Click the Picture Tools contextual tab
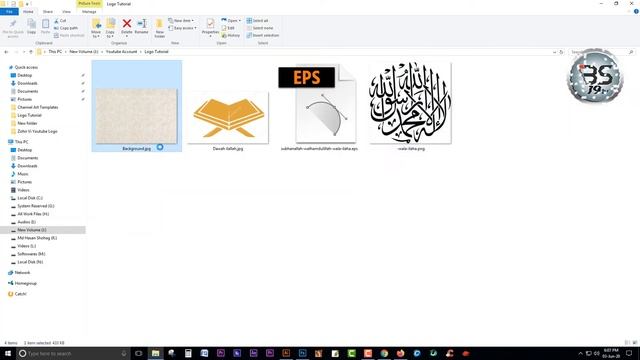The height and width of the screenshot is (360, 640). [x=89, y=4]
